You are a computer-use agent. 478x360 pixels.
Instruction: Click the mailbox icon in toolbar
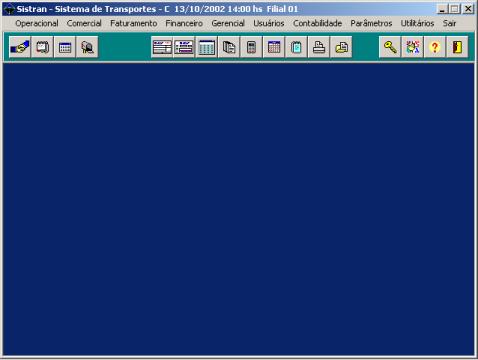click(x=87, y=47)
